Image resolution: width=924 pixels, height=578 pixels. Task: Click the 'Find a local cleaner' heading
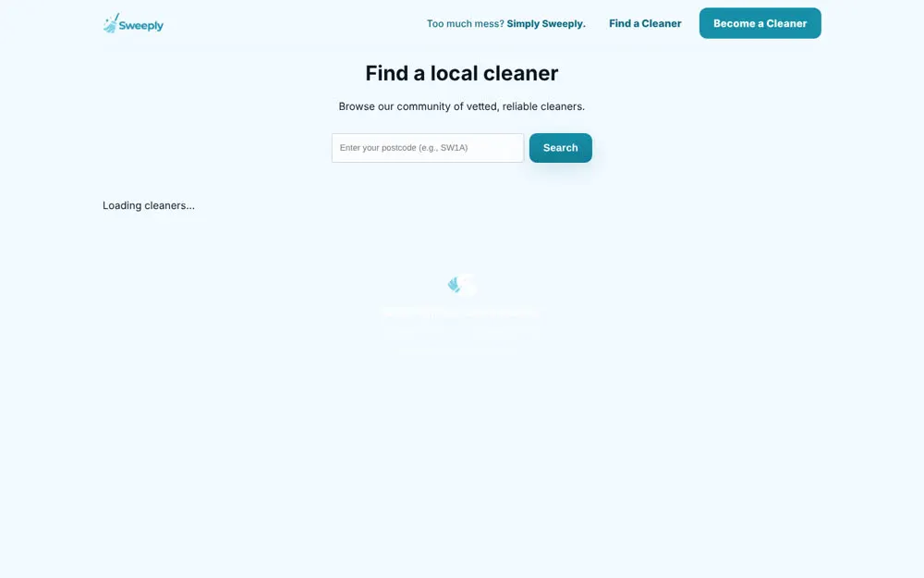461,73
